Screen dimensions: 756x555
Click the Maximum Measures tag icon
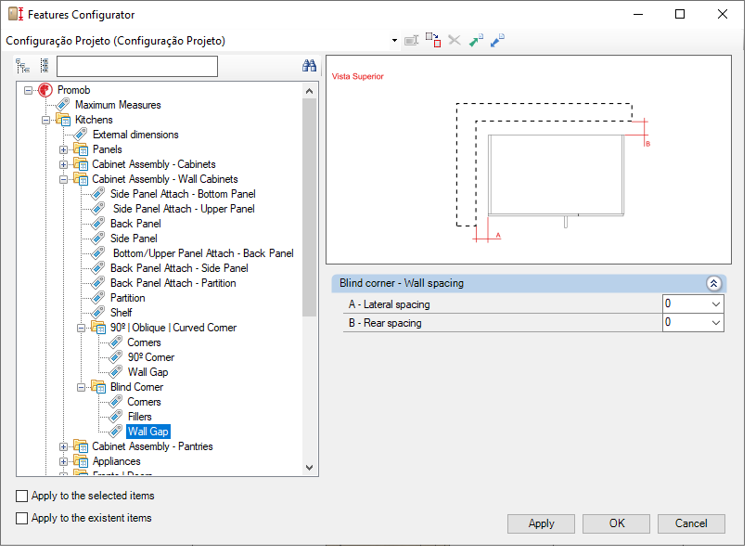(x=63, y=105)
